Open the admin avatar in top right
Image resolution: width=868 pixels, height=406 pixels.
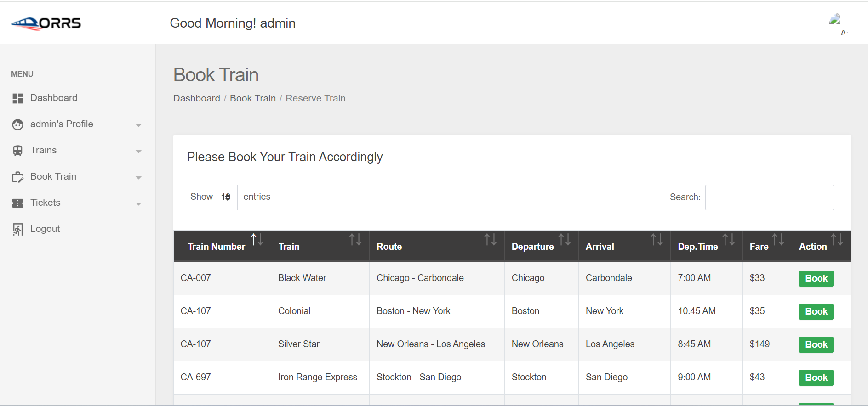835,19
